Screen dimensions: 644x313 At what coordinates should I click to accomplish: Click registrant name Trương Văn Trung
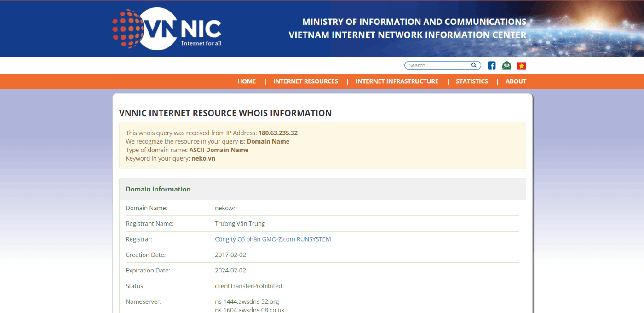click(x=240, y=224)
